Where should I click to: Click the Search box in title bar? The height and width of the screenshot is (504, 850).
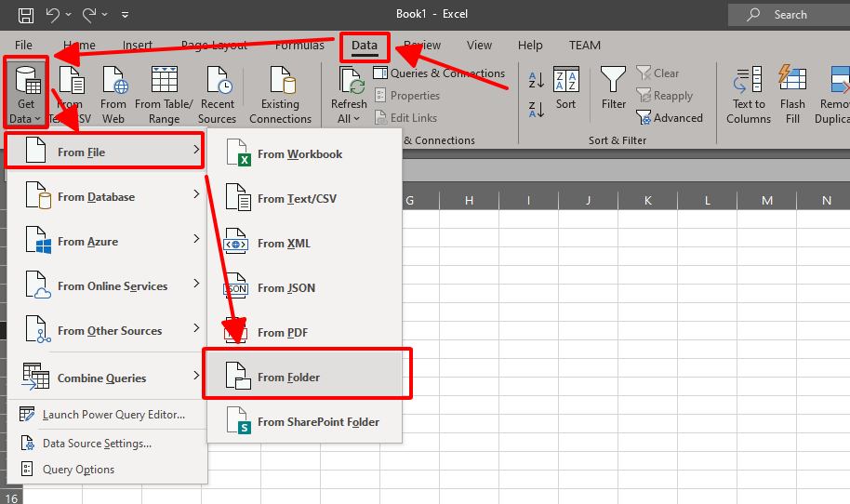coord(789,15)
